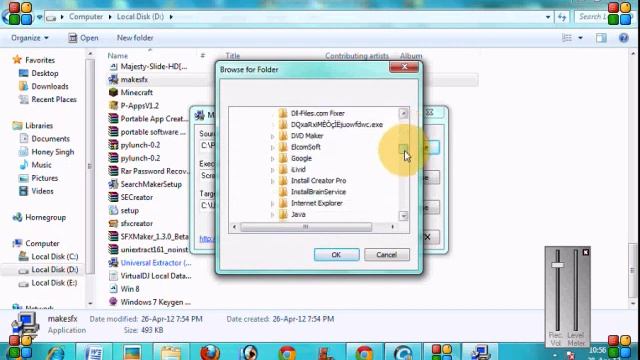The height and width of the screenshot is (360, 640).
Task: Expand the iLivid folder node
Action: click(x=273, y=170)
